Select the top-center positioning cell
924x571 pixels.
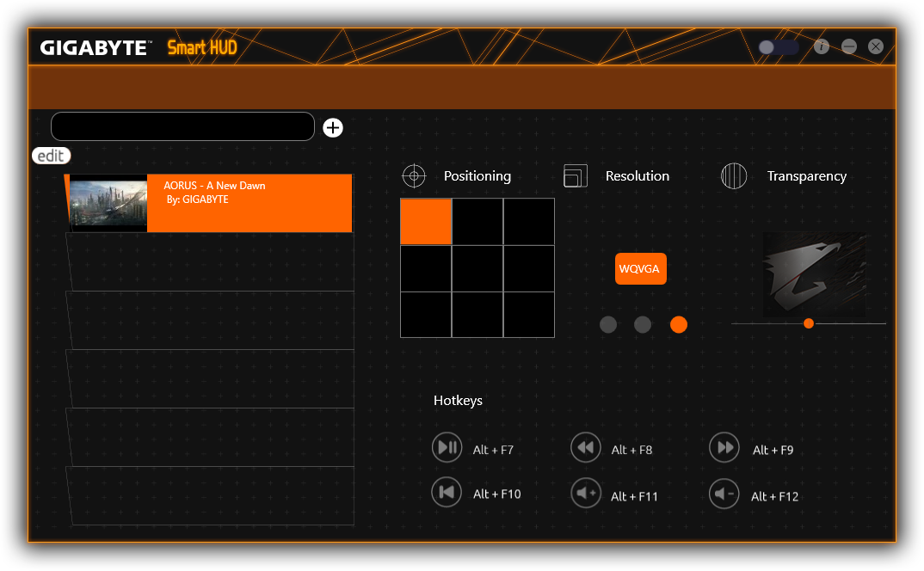pos(477,222)
